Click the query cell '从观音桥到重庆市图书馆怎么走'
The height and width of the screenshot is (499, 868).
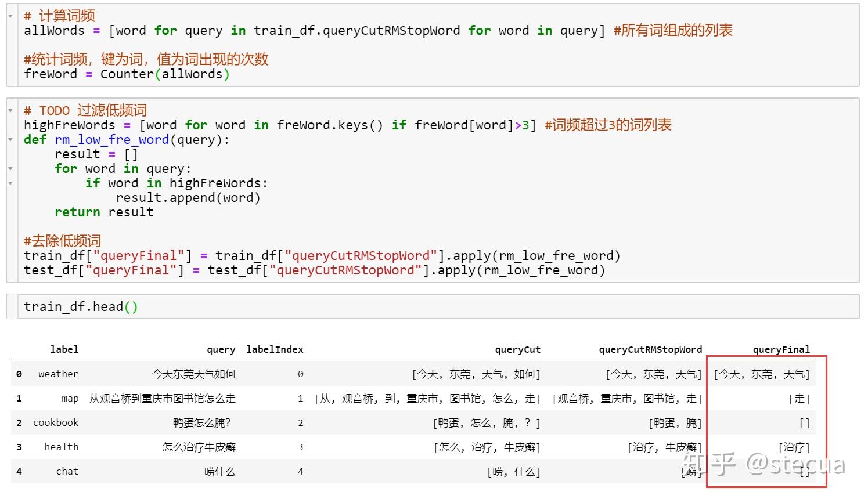[x=163, y=399]
